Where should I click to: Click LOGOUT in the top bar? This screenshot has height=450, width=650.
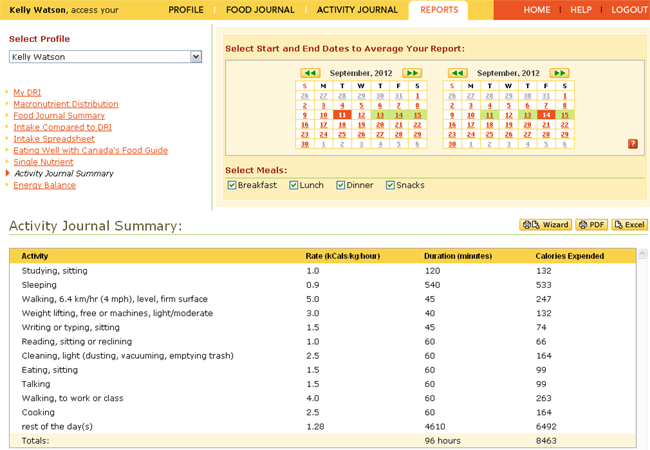tap(629, 10)
